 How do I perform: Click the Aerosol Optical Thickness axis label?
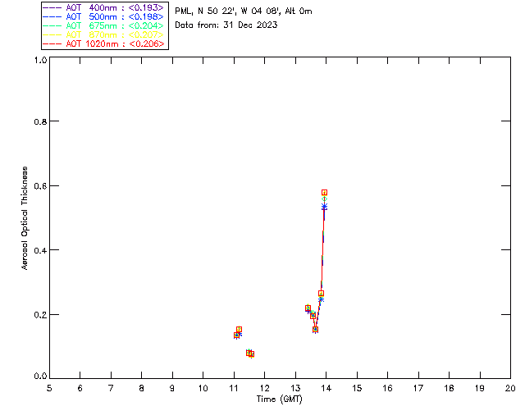pyautogui.click(x=25, y=218)
